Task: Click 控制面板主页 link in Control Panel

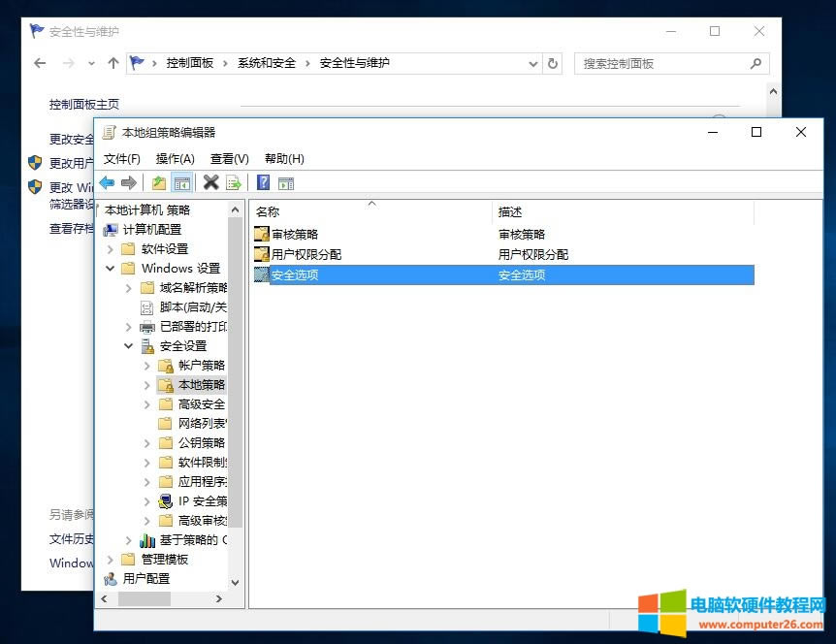Action: (84, 104)
